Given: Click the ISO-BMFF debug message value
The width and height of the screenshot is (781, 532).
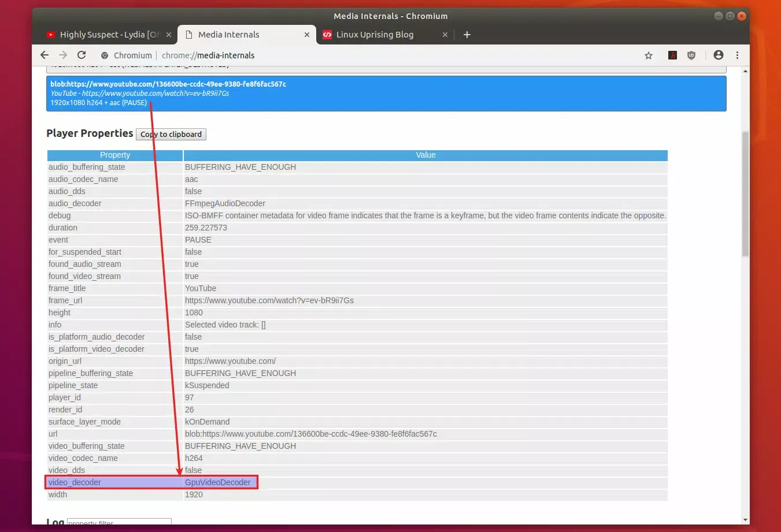Looking at the screenshot, I should 425,215.
